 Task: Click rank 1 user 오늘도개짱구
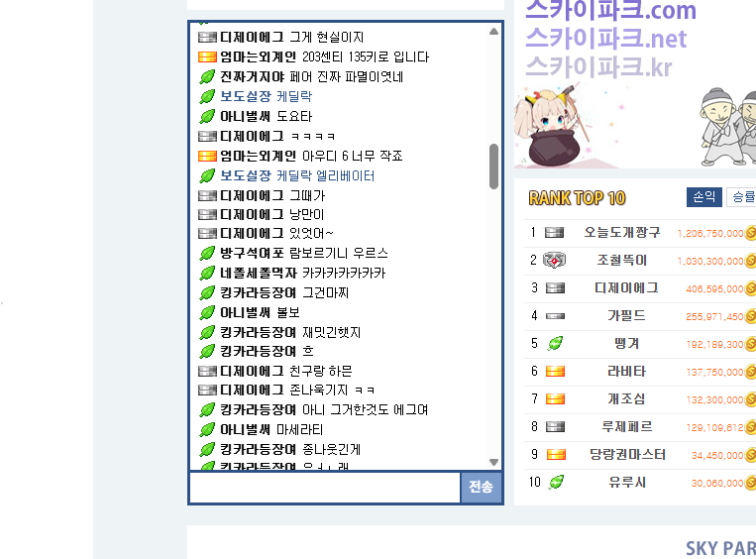click(621, 233)
